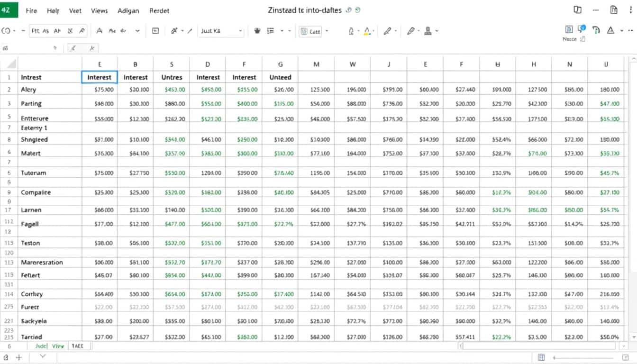This screenshot has width=637, height=364.
Task: Click the framed box toolbar icon
Action: [x=155, y=31]
